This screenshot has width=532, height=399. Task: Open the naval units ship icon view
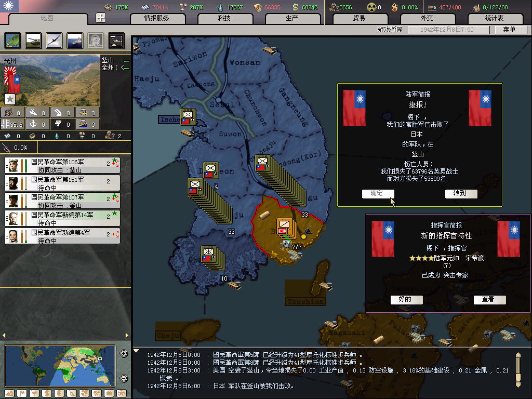point(75,41)
